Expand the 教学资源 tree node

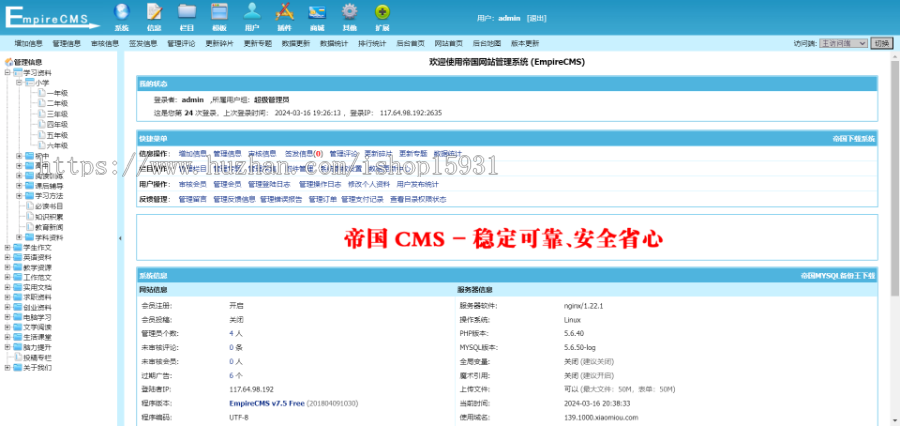7,268
